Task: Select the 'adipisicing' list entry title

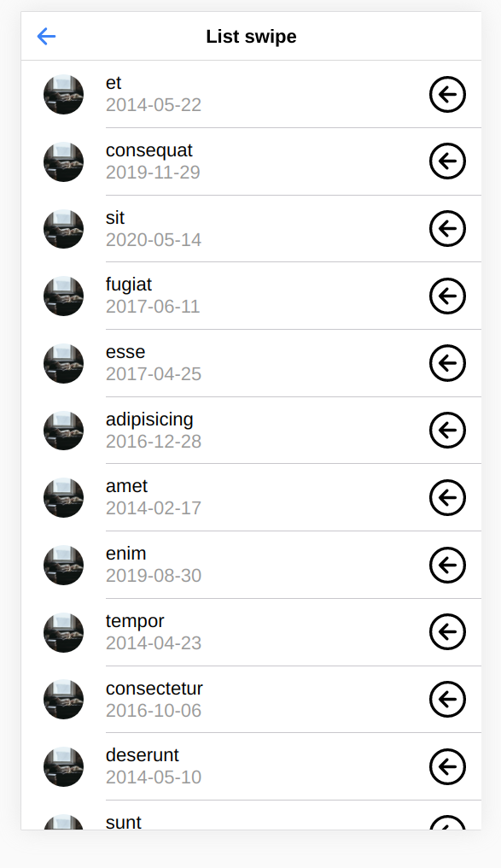Action: pos(149,419)
